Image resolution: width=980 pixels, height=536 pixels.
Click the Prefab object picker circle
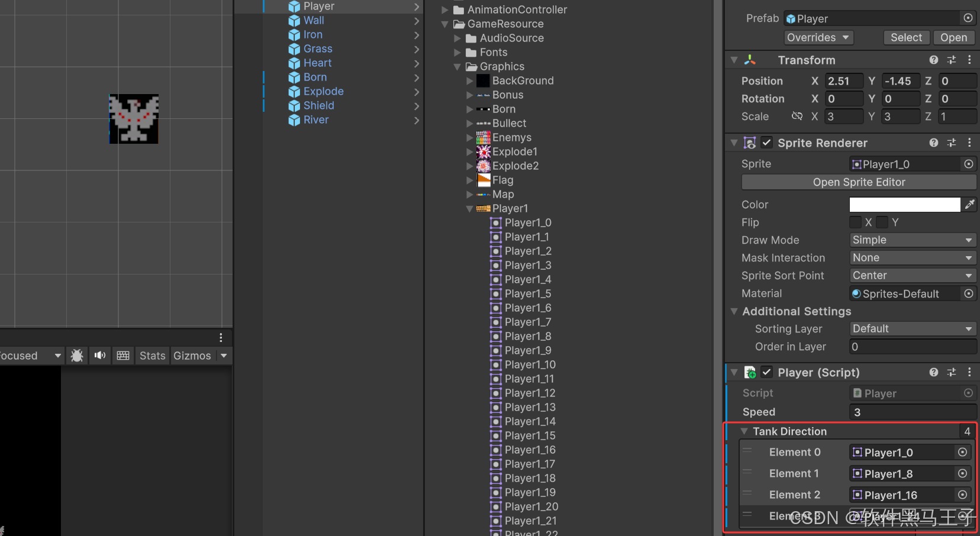(x=968, y=18)
